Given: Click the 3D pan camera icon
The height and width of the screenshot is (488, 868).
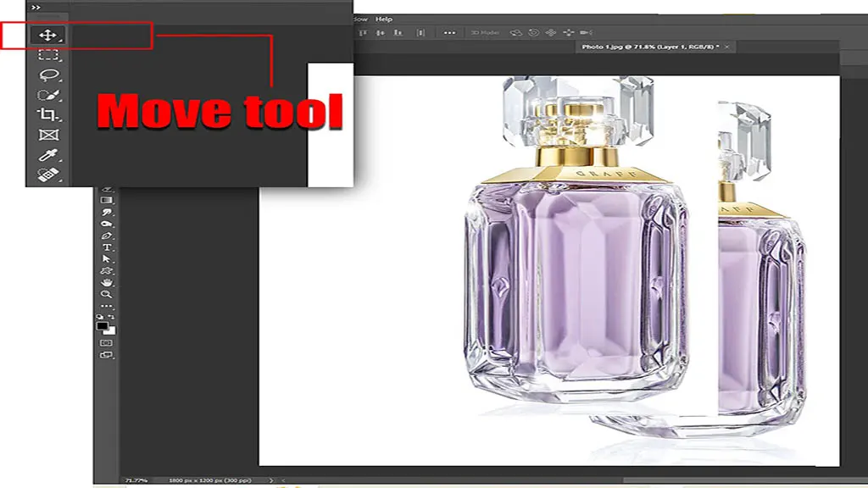Looking at the screenshot, I should (551, 33).
